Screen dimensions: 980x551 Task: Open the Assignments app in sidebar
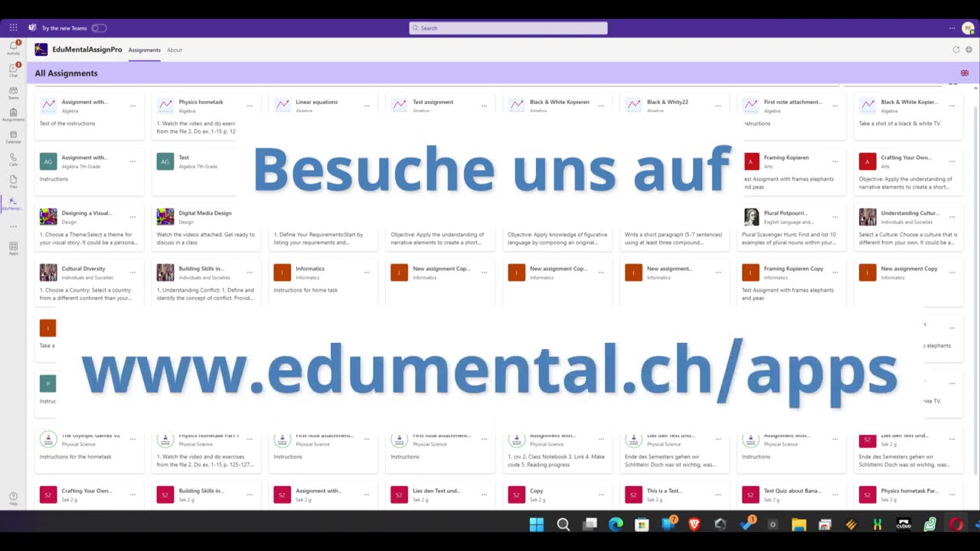[13, 114]
